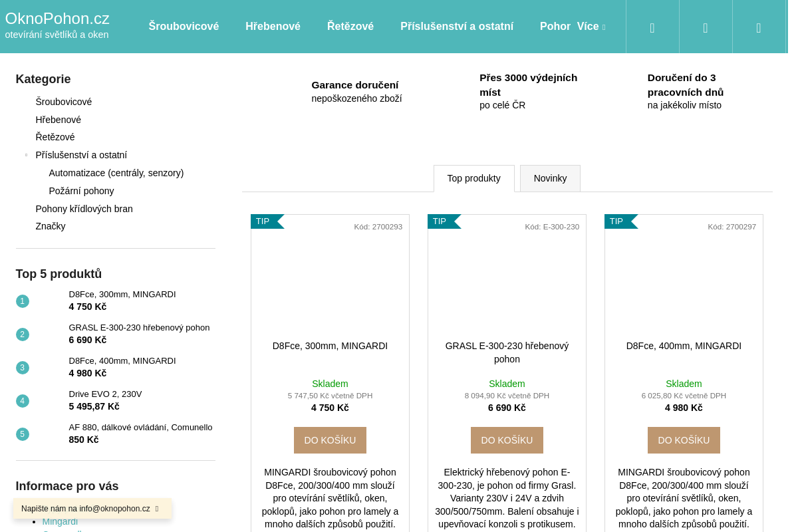The height and width of the screenshot is (532, 798).
Task: Open the Šroubovicové menu in header
Action: pyautogui.click(x=184, y=27)
